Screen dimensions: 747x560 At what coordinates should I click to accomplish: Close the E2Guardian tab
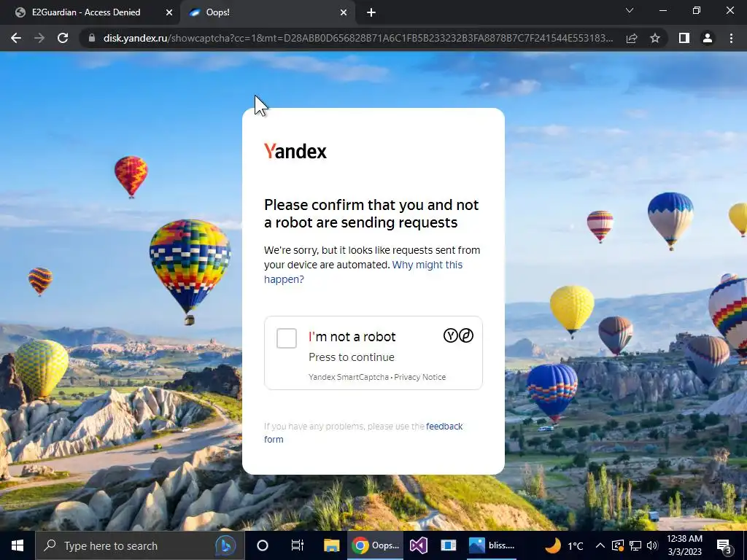click(169, 13)
